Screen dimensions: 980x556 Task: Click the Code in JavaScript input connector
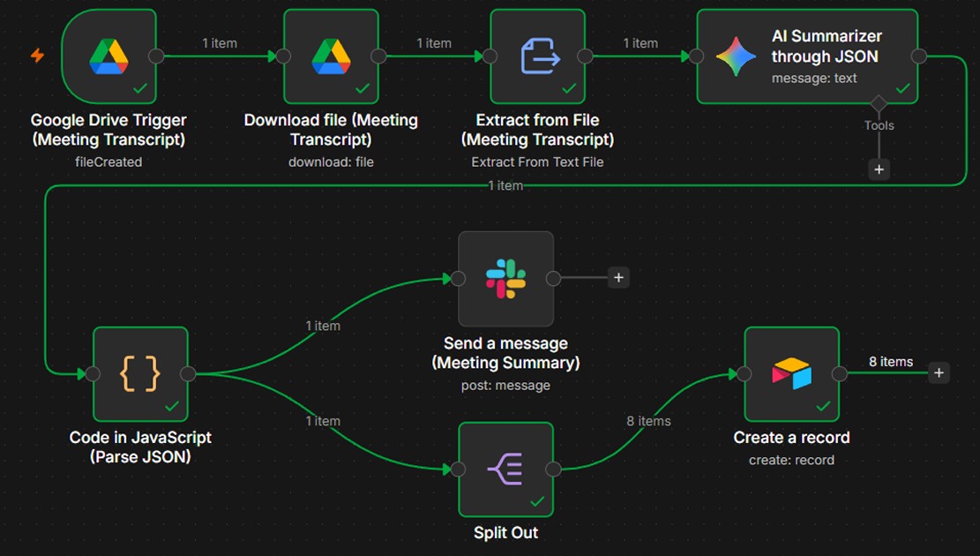pyautogui.click(x=94, y=374)
